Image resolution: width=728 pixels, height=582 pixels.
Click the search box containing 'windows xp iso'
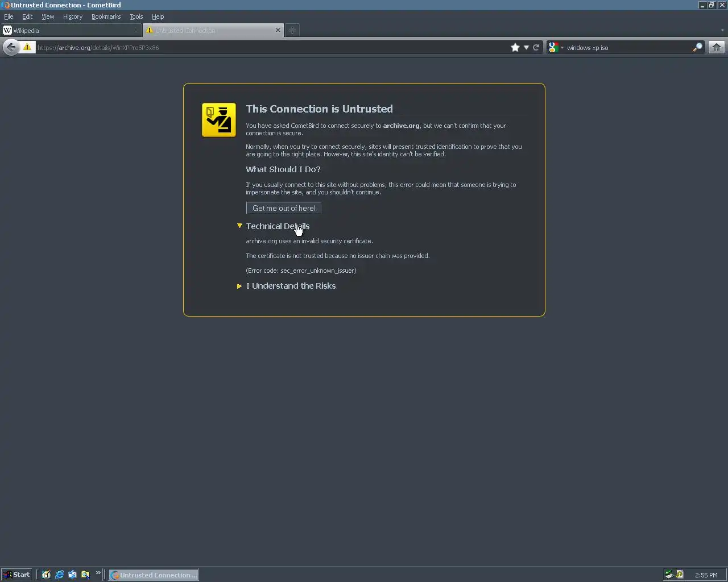(x=626, y=48)
